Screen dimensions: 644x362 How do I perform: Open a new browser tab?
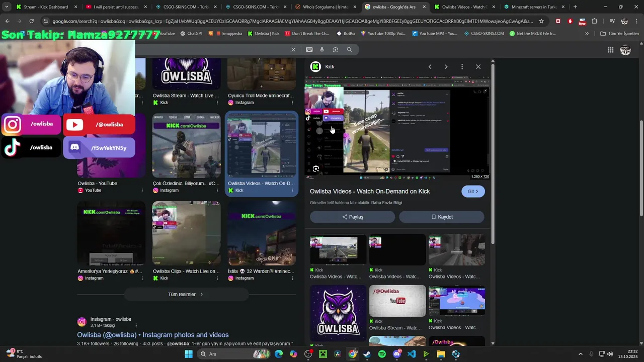[x=575, y=7]
